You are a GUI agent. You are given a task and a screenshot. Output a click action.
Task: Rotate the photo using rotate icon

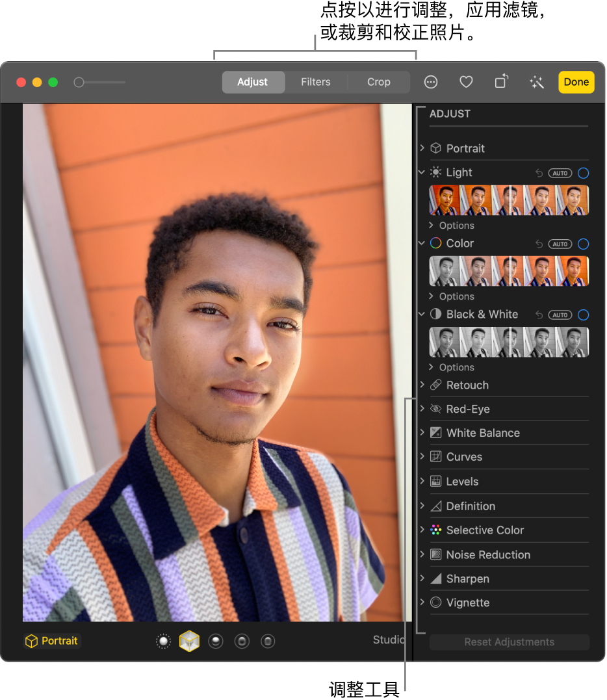tap(501, 81)
